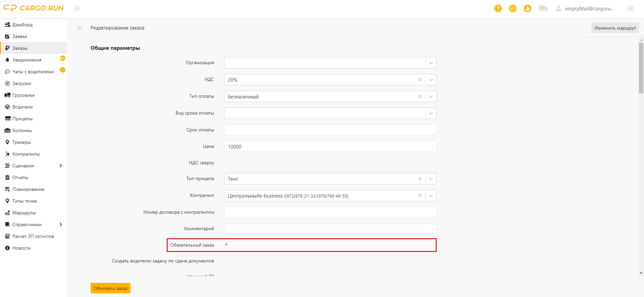This screenshot has height=297, width=644.
Task: Click the Новости info icon
Action: pyautogui.click(x=7, y=248)
